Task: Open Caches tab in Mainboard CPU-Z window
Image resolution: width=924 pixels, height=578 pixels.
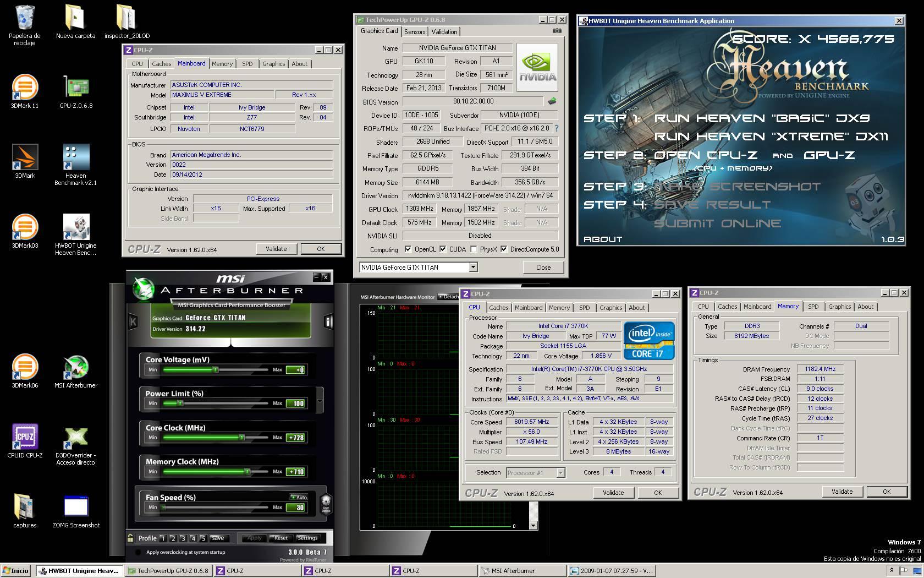Action: 161,64
